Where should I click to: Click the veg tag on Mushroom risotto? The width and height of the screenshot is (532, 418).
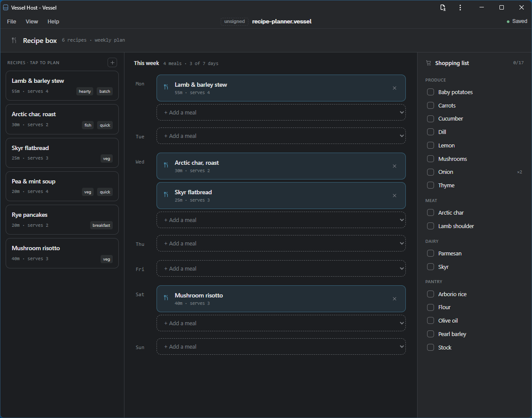[x=106, y=259]
